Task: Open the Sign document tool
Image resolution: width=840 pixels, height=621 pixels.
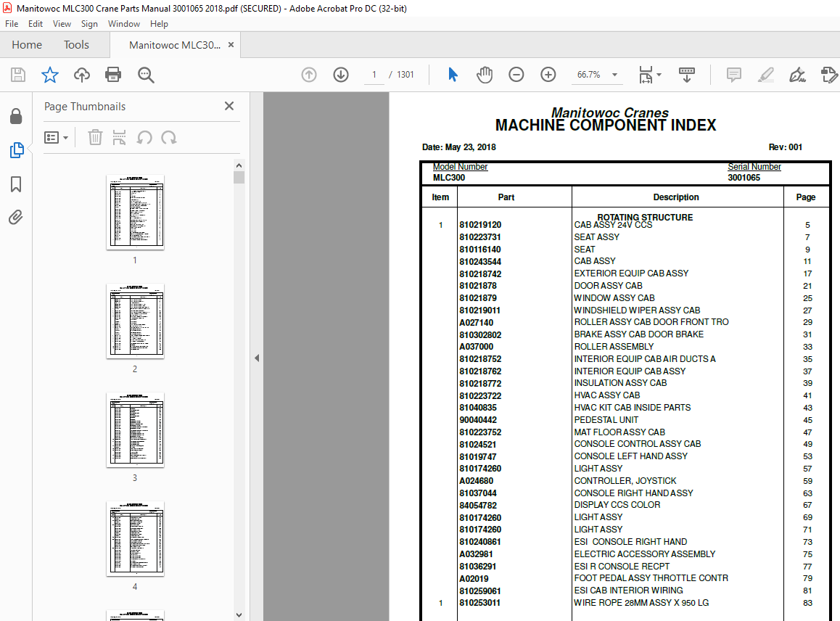Action: (x=797, y=75)
